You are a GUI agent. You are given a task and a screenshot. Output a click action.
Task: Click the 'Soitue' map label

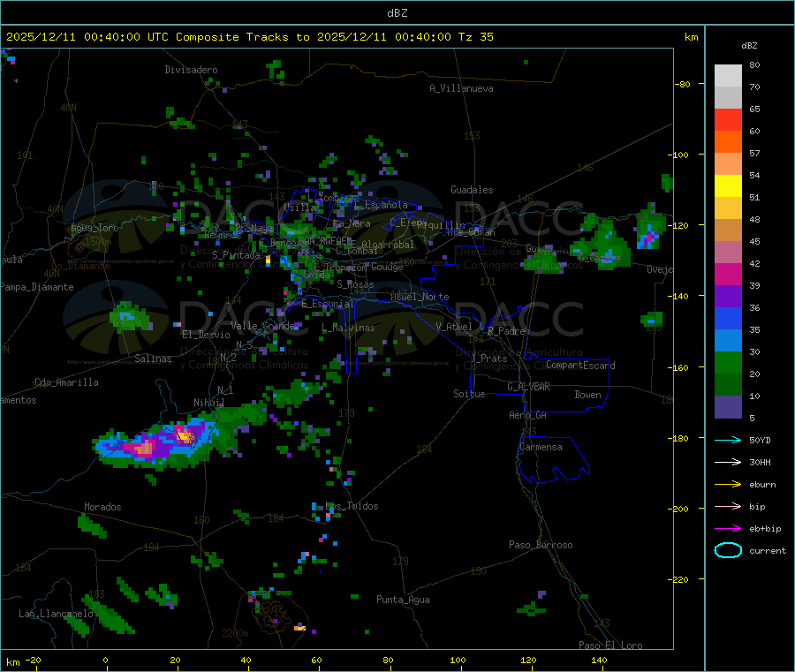(x=469, y=394)
